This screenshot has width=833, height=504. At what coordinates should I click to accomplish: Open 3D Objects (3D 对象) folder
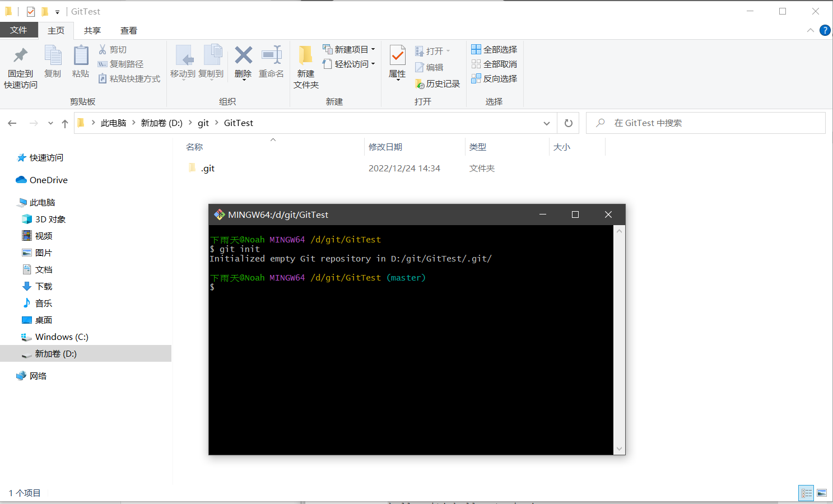[x=50, y=220]
